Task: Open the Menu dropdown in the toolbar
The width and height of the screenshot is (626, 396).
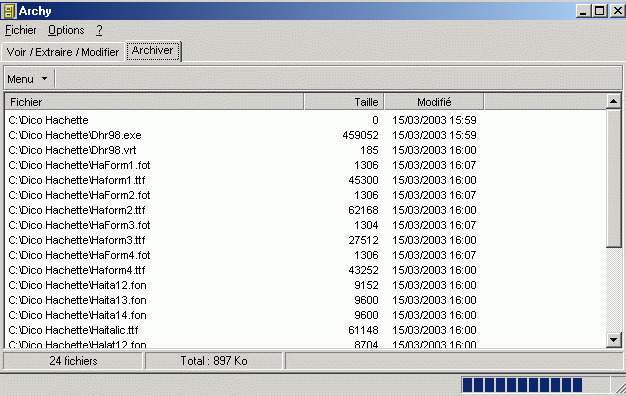Action: pos(27,79)
